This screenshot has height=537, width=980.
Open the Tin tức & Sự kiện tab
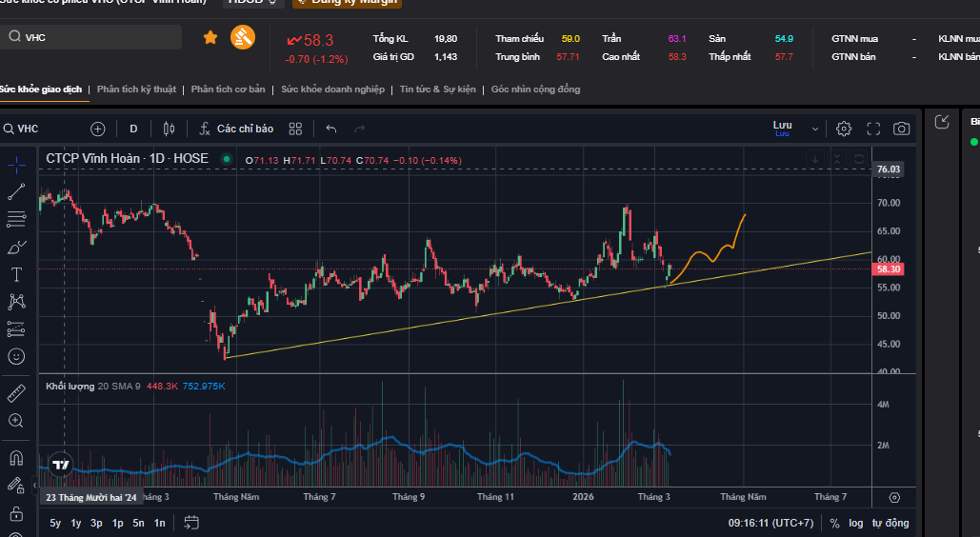[439, 89]
